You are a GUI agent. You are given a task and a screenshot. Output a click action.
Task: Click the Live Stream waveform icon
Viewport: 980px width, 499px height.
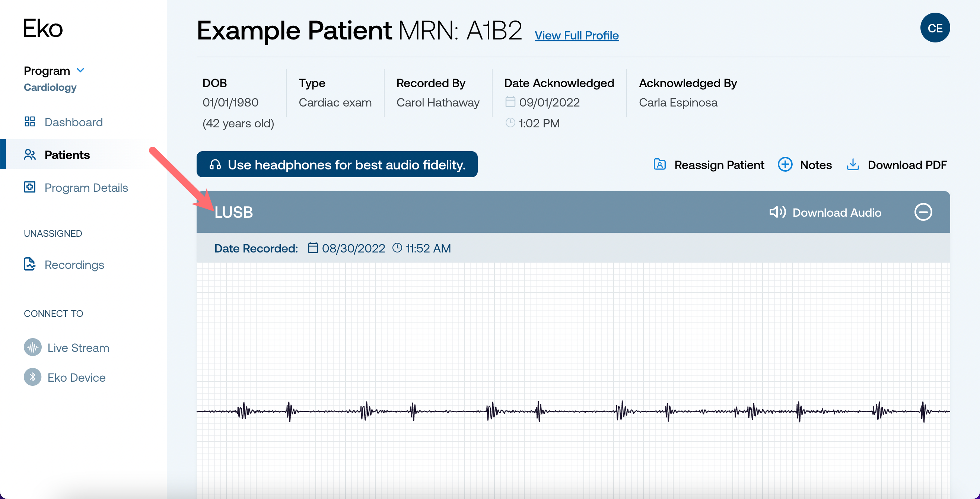pyautogui.click(x=33, y=347)
